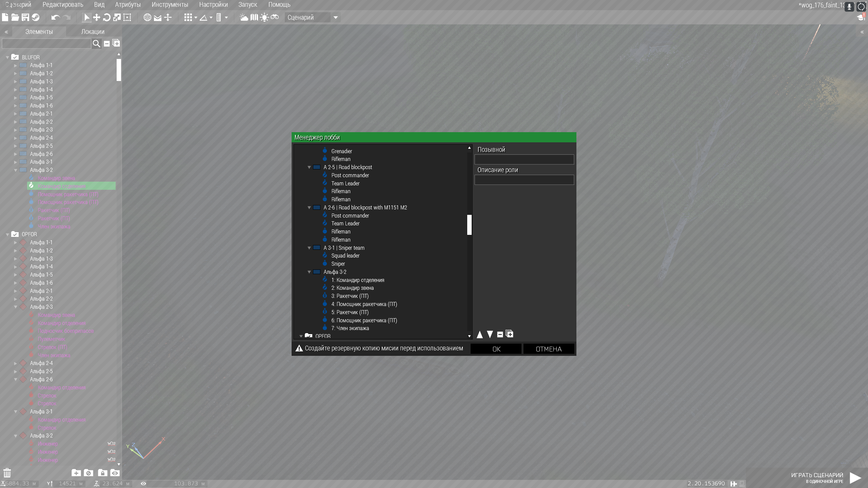Move selected role up with arrow

[x=480, y=334]
